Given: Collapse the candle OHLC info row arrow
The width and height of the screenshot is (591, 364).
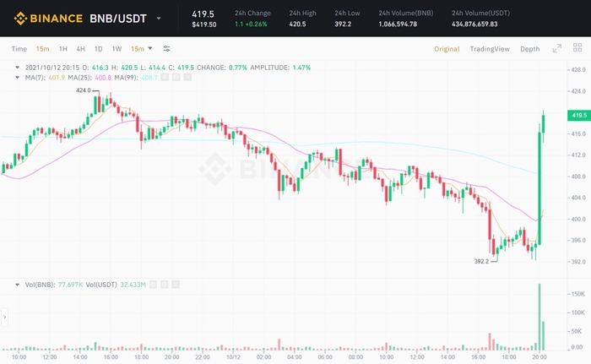Looking at the screenshot, I should [17, 68].
